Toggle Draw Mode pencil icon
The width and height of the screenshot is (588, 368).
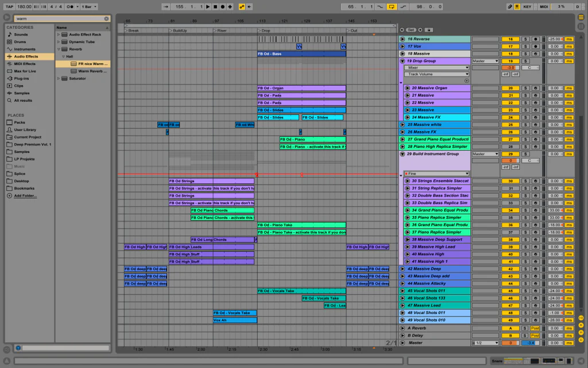[x=510, y=7]
